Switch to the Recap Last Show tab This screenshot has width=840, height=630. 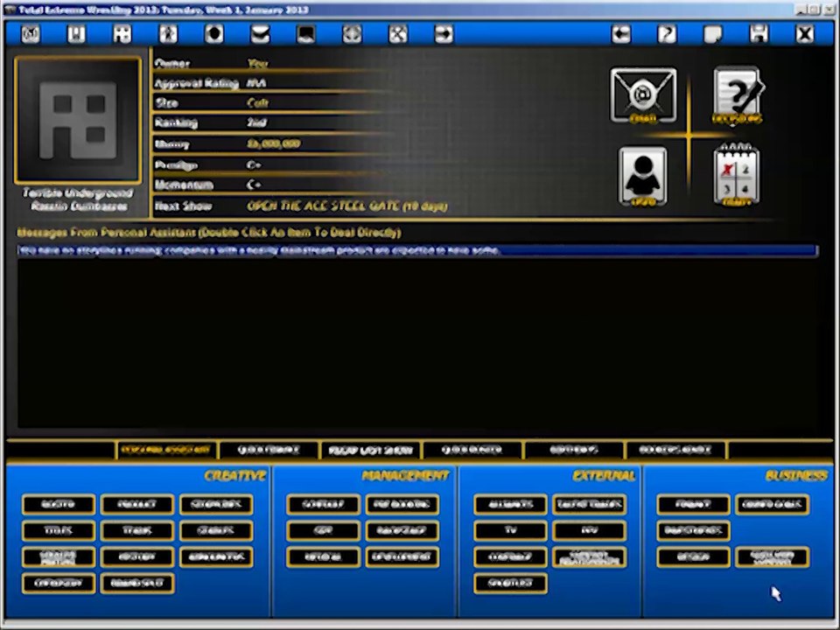click(371, 450)
